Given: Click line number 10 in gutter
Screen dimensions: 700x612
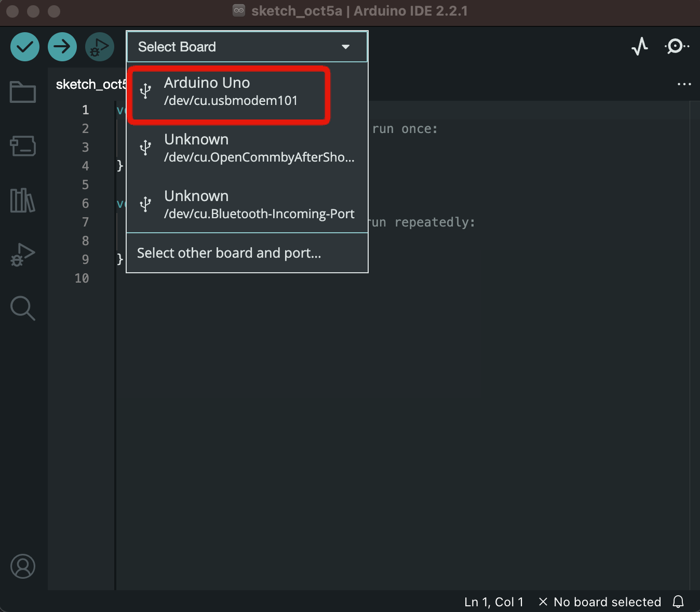Looking at the screenshot, I should [x=82, y=278].
